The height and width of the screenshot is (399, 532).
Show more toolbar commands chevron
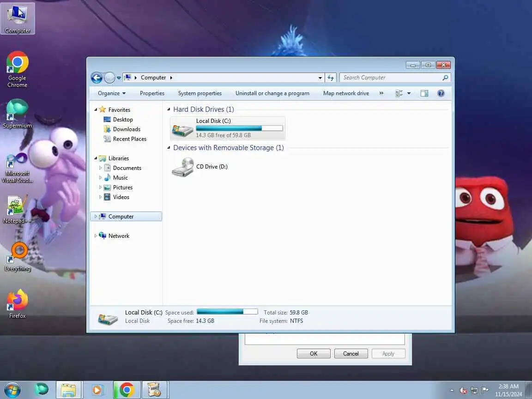tap(381, 93)
